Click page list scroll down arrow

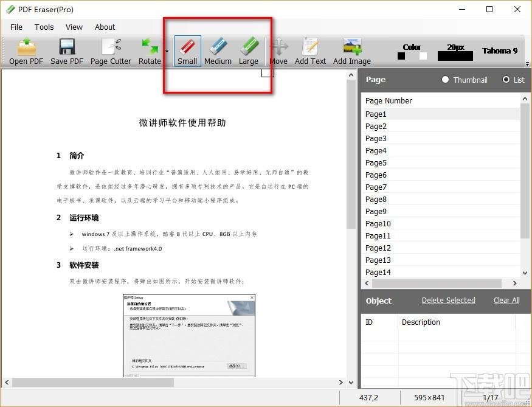pos(525,273)
